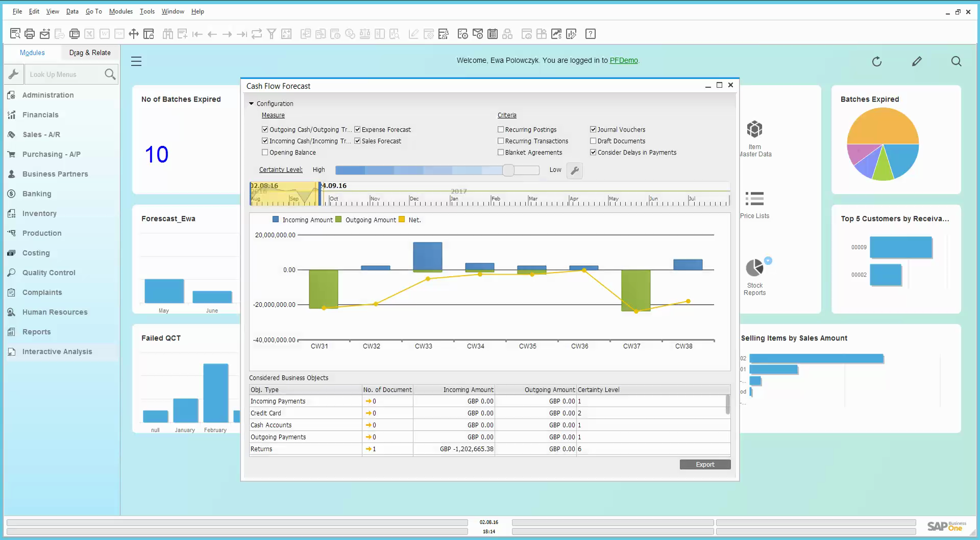Screen dimensions: 980x540
Task: Open the Modules menu in the menu bar
Action: pyautogui.click(x=120, y=11)
